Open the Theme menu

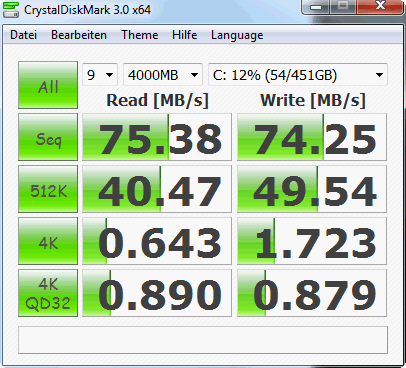(x=140, y=35)
